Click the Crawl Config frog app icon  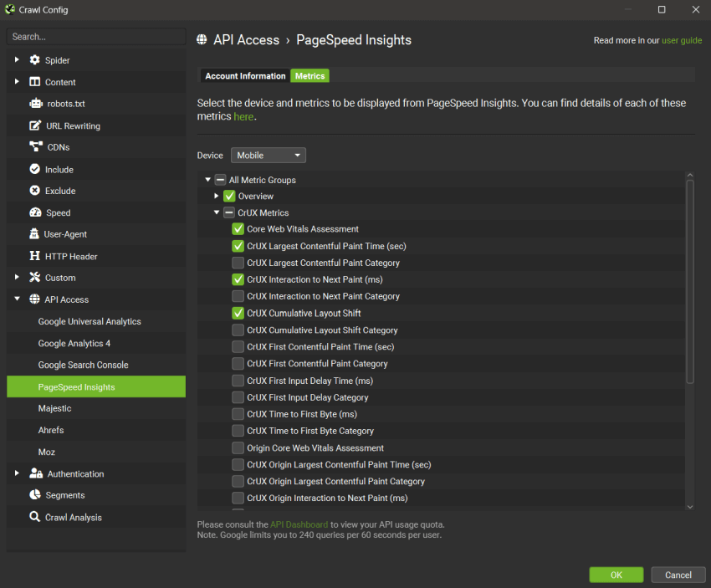10,9
